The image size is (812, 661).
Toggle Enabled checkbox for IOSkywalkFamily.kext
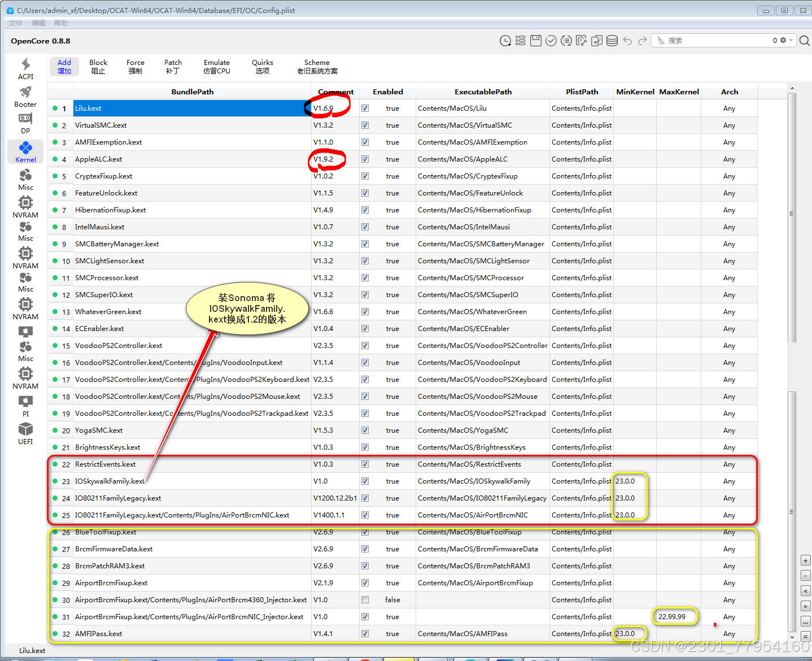coord(365,481)
